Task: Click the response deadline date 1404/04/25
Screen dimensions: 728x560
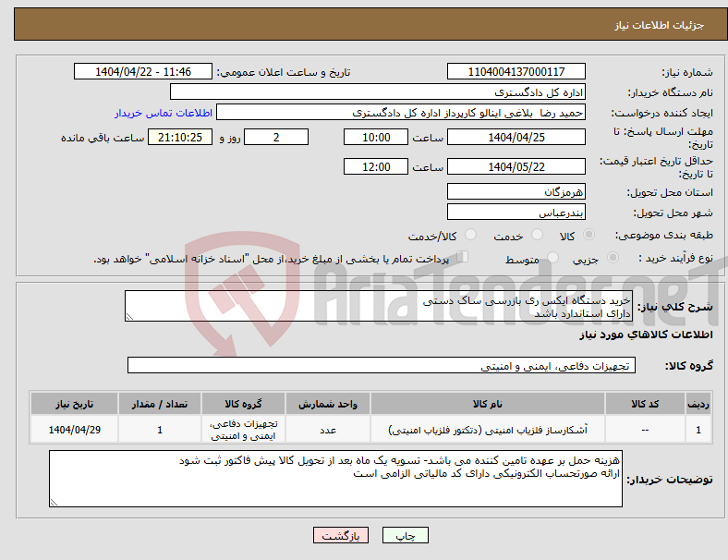Action: 516,137
